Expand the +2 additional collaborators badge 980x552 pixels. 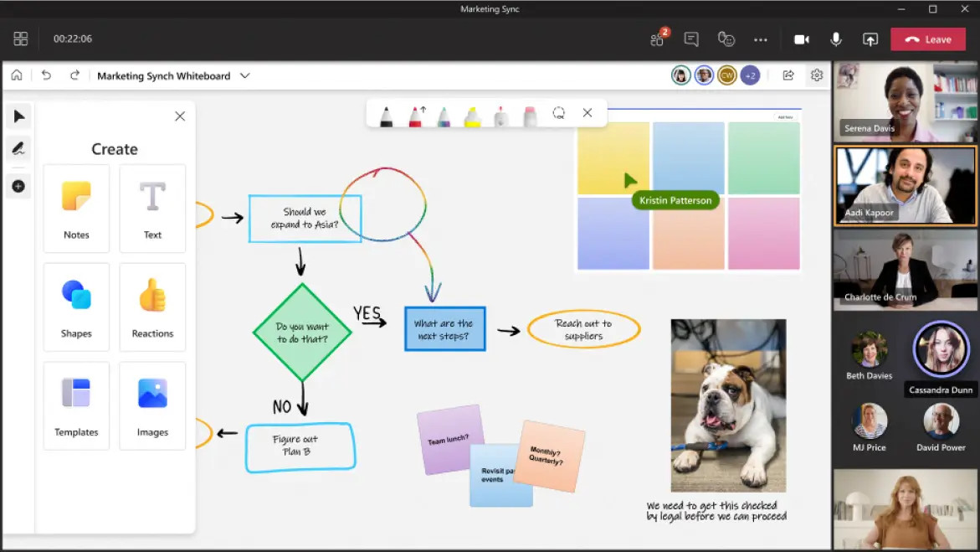[750, 75]
